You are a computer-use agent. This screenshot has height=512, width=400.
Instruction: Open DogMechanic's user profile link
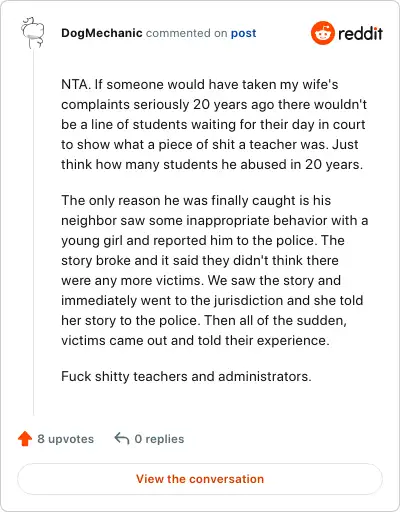102,33
